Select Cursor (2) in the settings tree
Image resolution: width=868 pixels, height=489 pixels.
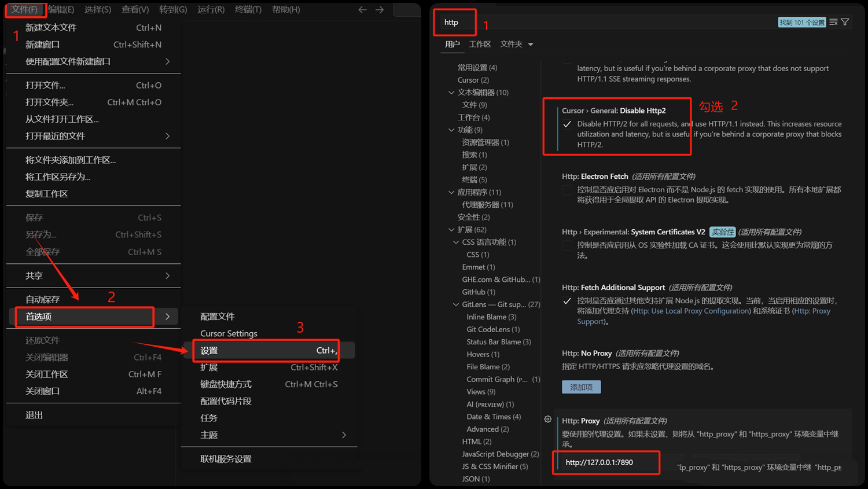[x=473, y=80]
